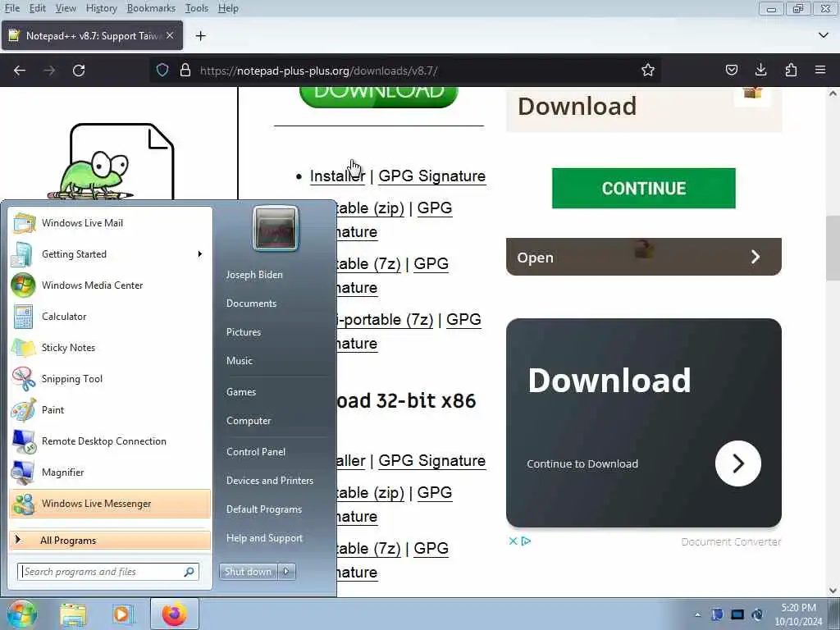Expand All Programs list
This screenshot has width=840, height=630.
click(x=110, y=540)
